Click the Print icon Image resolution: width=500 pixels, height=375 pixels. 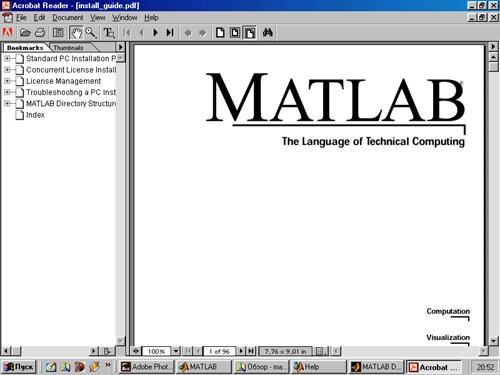tap(40, 33)
